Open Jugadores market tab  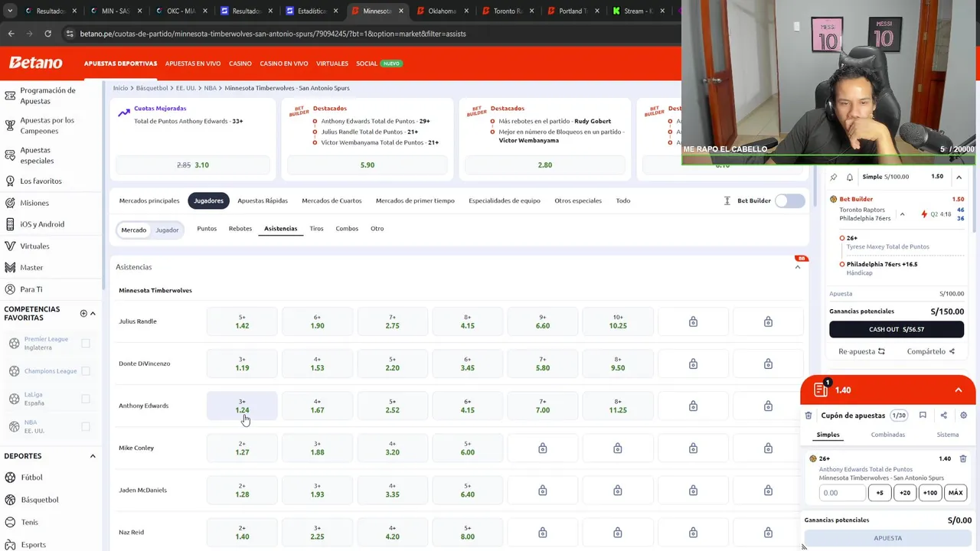coord(208,201)
